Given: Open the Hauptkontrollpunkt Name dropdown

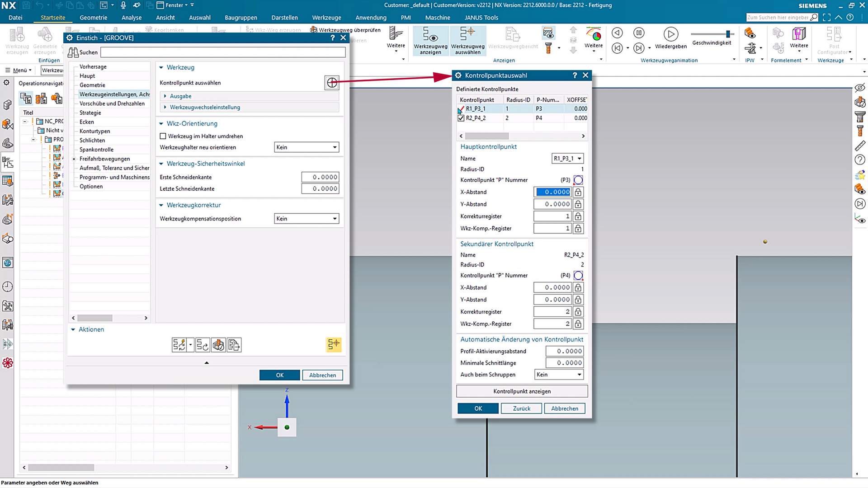Looking at the screenshot, I should (x=567, y=159).
